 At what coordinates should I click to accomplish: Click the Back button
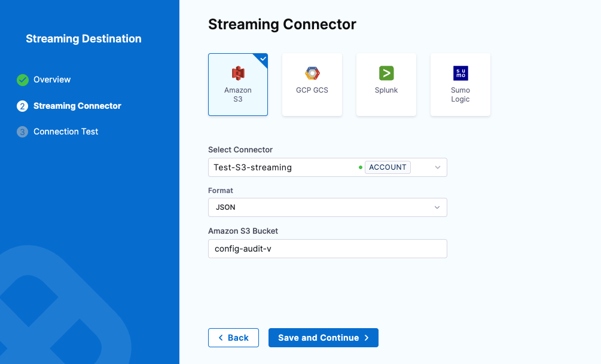pyautogui.click(x=233, y=338)
